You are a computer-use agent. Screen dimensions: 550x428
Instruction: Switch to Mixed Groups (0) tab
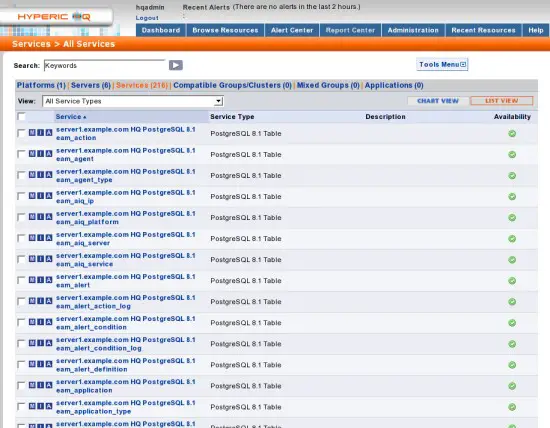[328, 85]
